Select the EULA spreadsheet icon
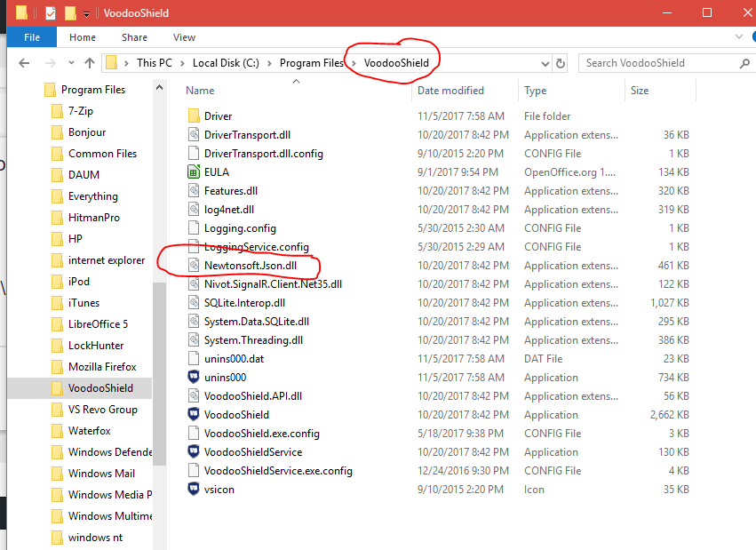Viewport: 756px width, 550px height. point(194,172)
